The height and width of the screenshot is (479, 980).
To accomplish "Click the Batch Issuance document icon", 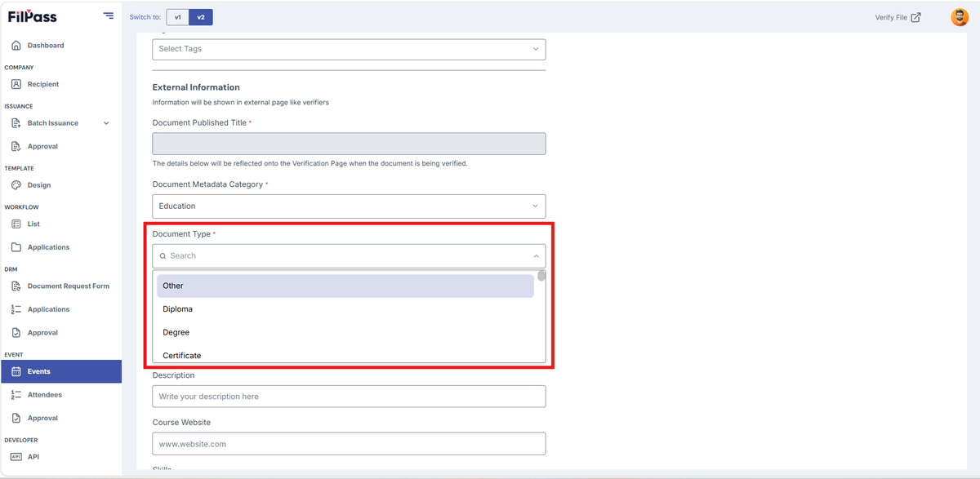I will (x=16, y=123).
